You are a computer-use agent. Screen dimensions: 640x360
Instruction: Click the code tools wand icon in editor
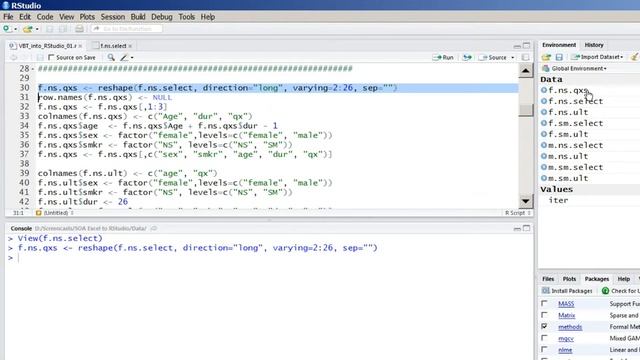coord(124,58)
